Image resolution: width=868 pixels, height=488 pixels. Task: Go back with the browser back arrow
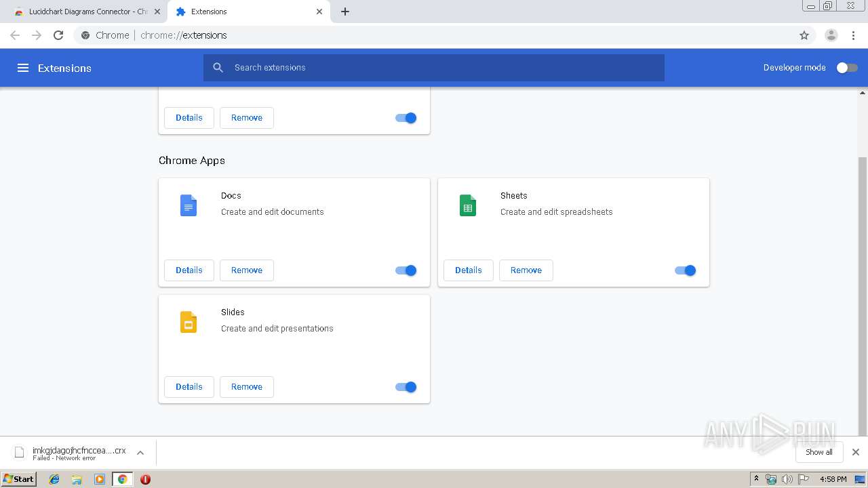pyautogui.click(x=15, y=35)
